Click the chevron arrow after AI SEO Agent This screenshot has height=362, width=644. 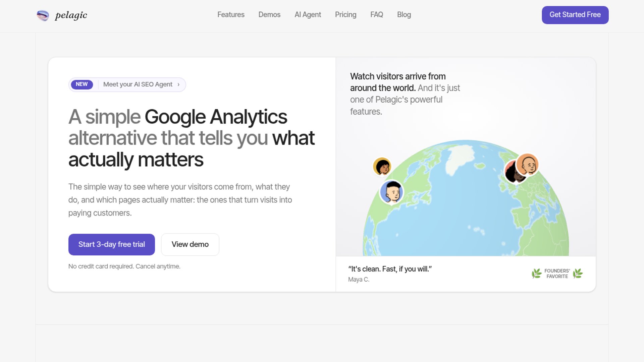[178, 84]
